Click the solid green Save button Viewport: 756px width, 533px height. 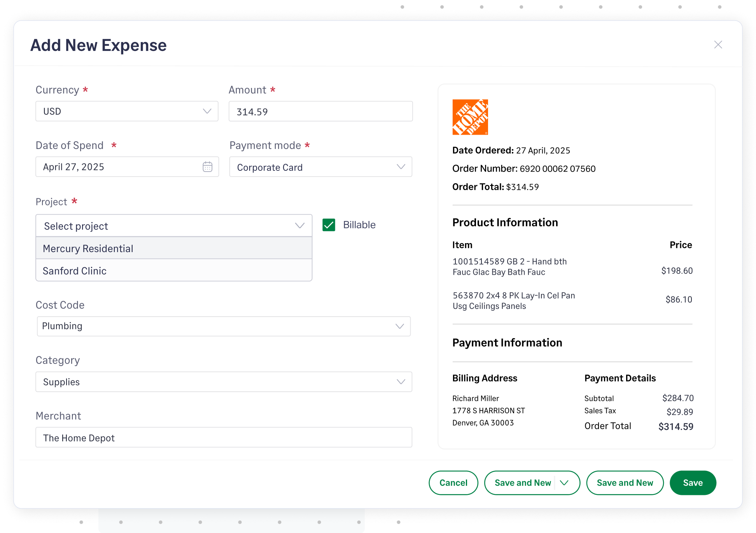click(693, 483)
